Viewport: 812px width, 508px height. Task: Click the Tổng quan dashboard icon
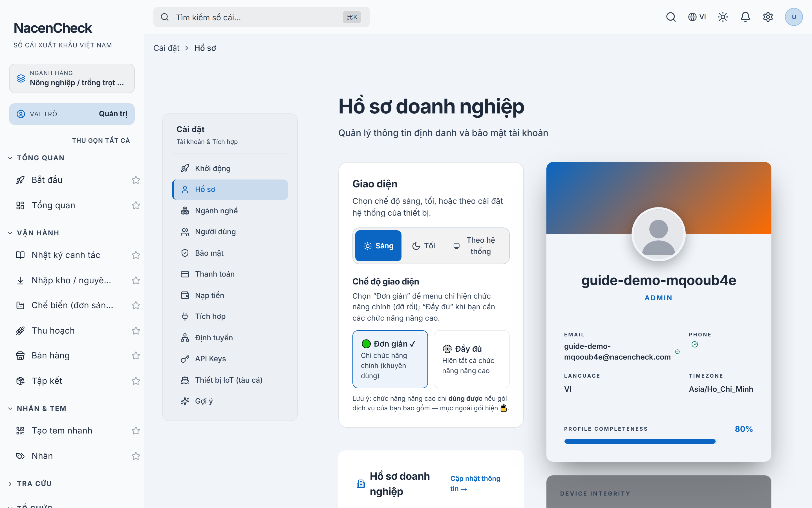pyautogui.click(x=20, y=205)
